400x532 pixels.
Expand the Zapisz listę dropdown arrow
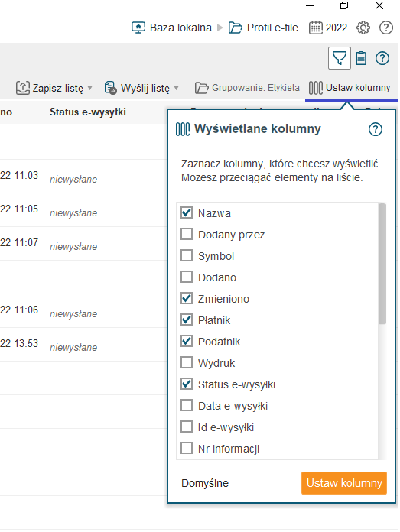90,88
